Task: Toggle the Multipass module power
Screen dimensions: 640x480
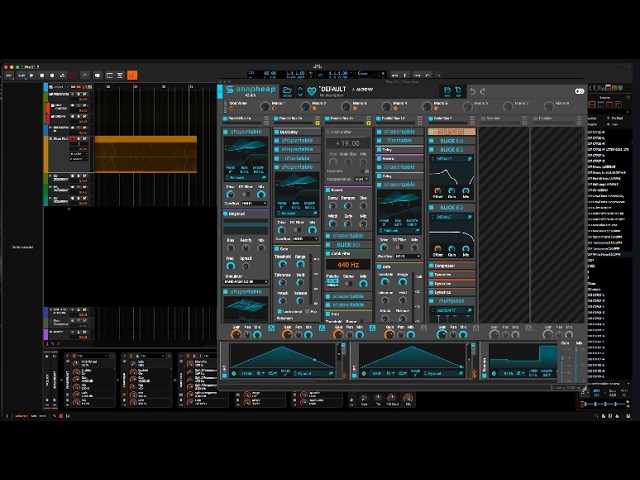Action: pos(431,301)
